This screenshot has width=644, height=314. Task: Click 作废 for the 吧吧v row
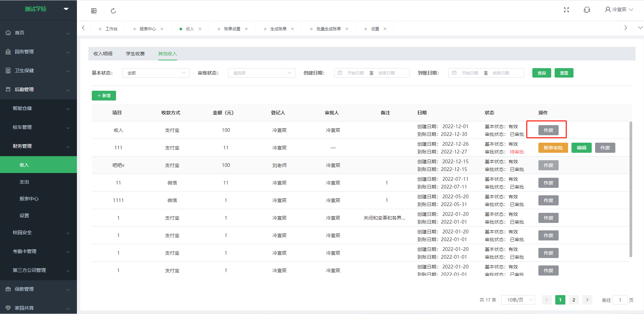pyautogui.click(x=549, y=165)
